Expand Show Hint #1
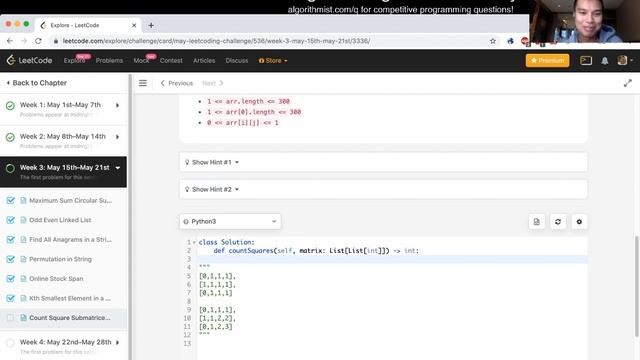This screenshot has height=360, width=640. coord(383,162)
